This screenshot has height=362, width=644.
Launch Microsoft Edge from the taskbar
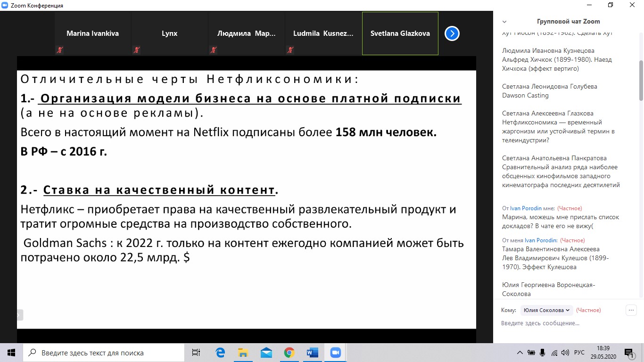pyautogui.click(x=220, y=353)
